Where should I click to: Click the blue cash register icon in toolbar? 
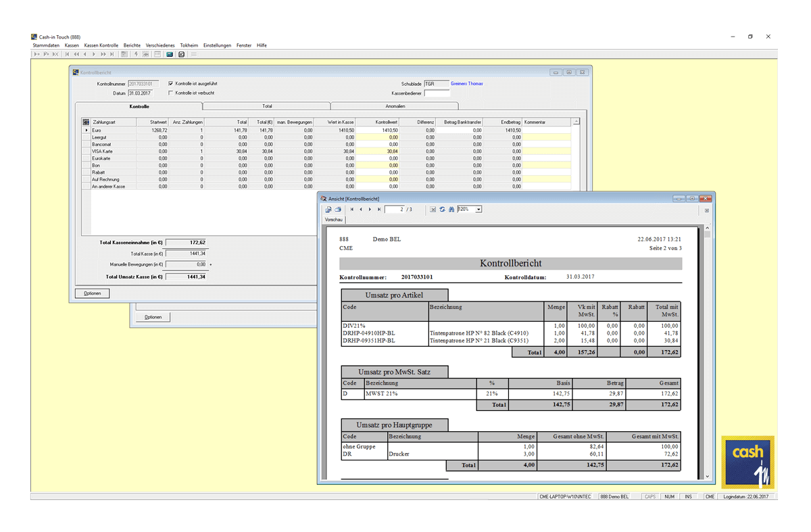tap(170, 54)
